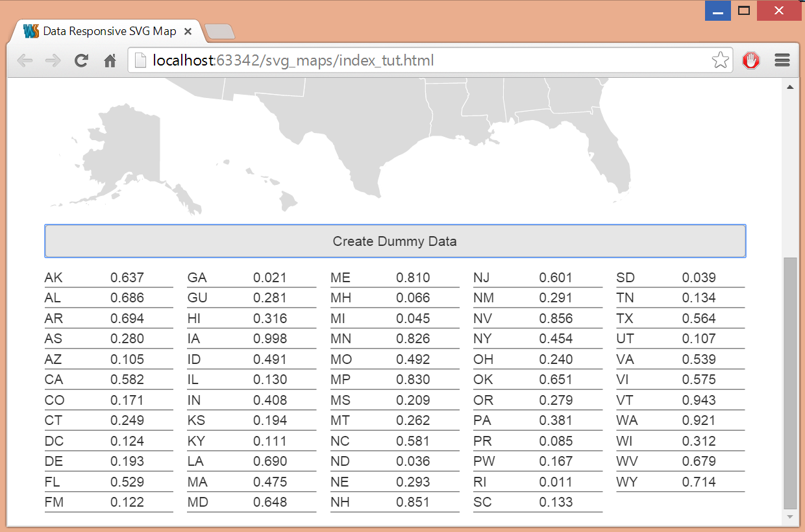Screen dimensions: 805x532
Task: Select the WY state label
Action: click(x=626, y=482)
